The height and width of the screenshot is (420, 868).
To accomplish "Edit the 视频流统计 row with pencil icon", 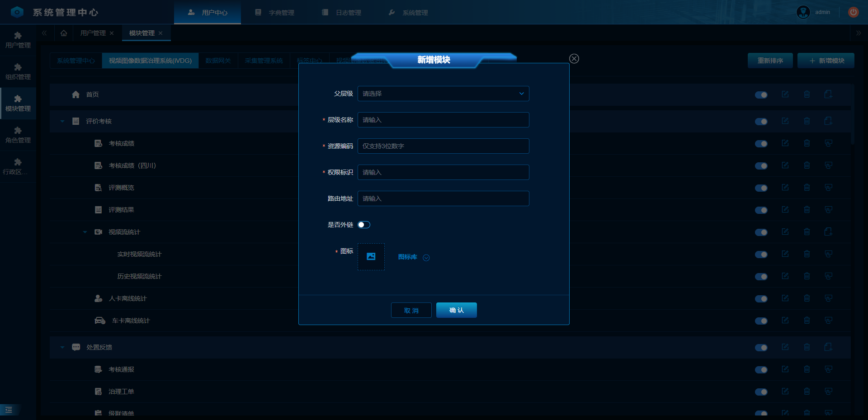I will pyautogui.click(x=785, y=232).
